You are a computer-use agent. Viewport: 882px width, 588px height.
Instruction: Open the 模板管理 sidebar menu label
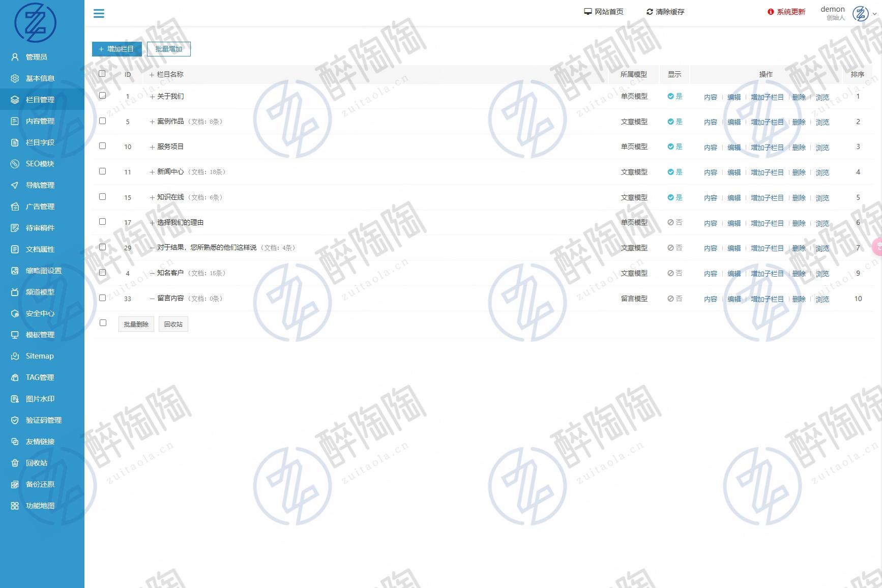tap(40, 335)
